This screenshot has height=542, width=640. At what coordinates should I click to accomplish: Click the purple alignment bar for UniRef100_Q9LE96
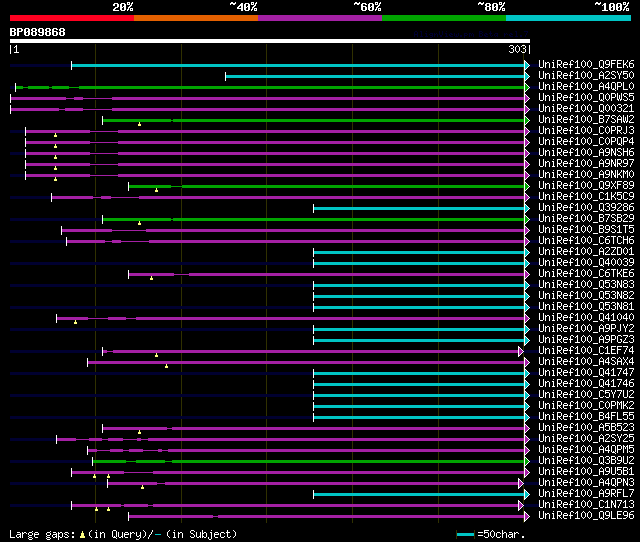327,517
